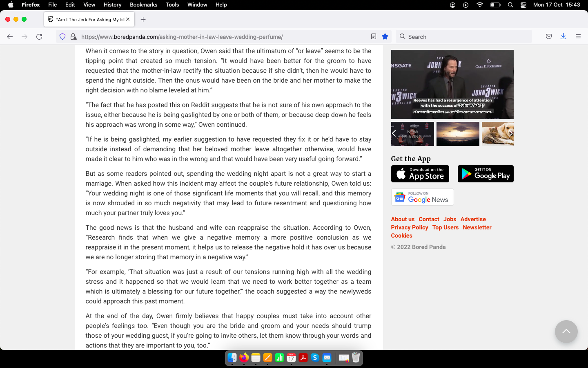Click the Reader View icon in address bar
Viewport: 588px width, 368px height.
373,37
